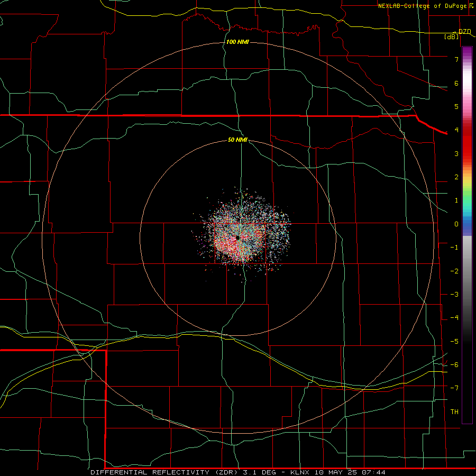
Task: Select the 50 NMI range ring label
Action: (237, 140)
